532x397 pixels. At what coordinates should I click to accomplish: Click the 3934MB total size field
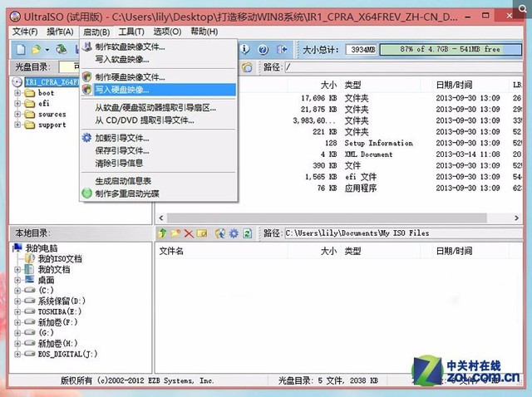(x=362, y=50)
